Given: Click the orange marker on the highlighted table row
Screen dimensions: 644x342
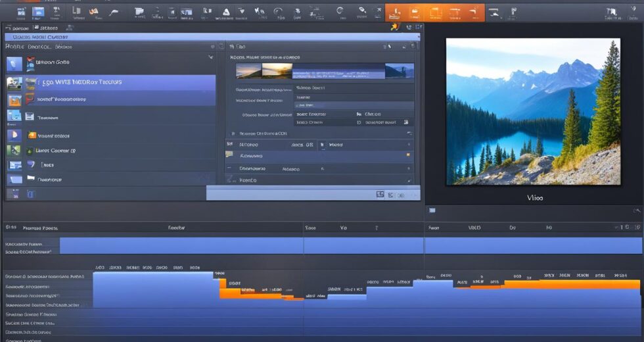Looking at the screenshot, I should pos(408,155).
